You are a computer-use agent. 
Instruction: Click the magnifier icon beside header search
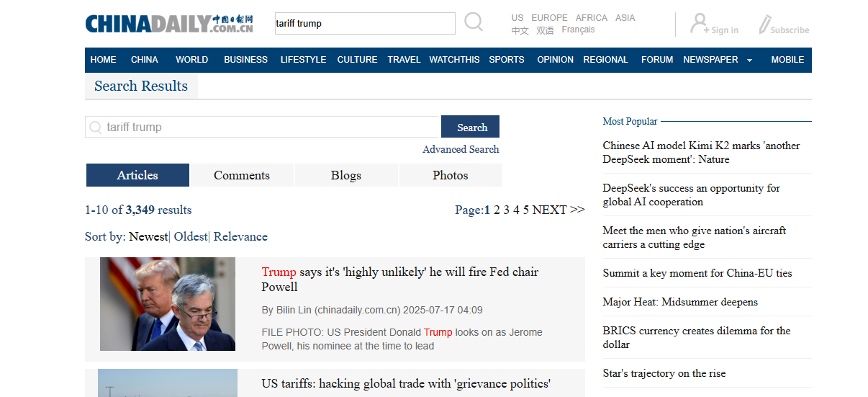pyautogui.click(x=474, y=22)
